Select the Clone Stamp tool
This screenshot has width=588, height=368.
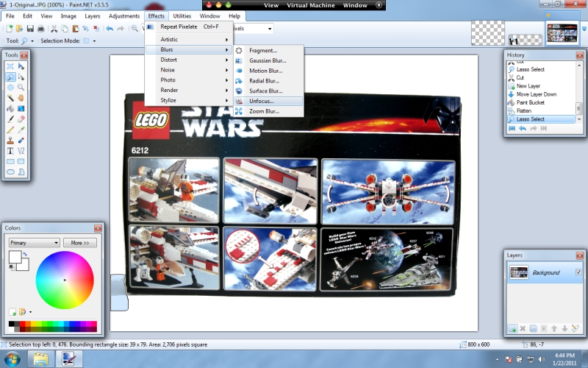[10, 140]
